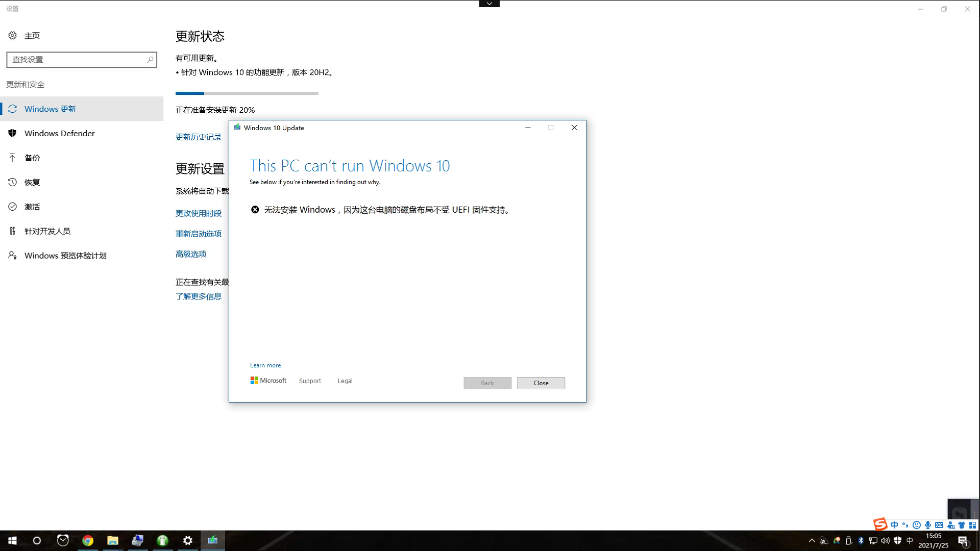Open Sogou toolbox grid icon
Viewport: 980px width, 551px height.
(x=973, y=525)
